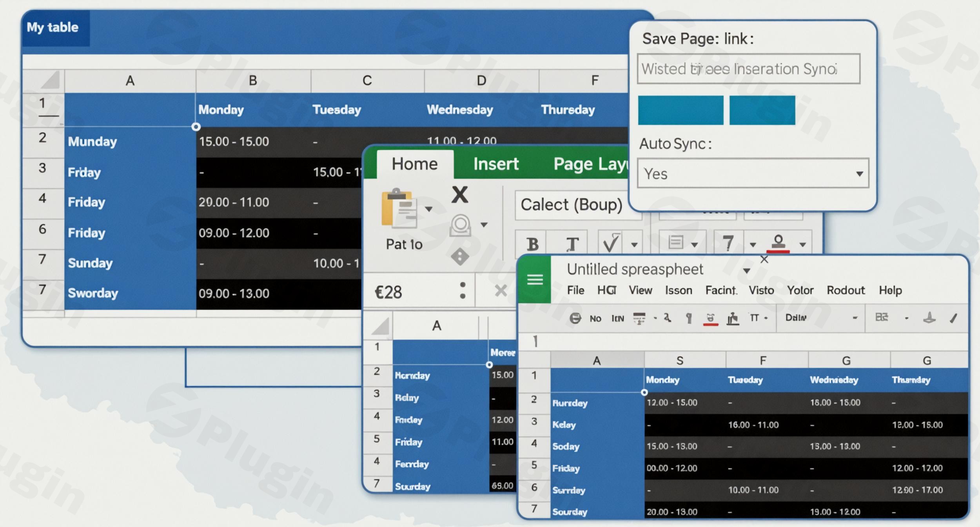980x527 pixels.
Task: Click the Cut X icon in ribbon
Action: pyautogui.click(x=459, y=194)
